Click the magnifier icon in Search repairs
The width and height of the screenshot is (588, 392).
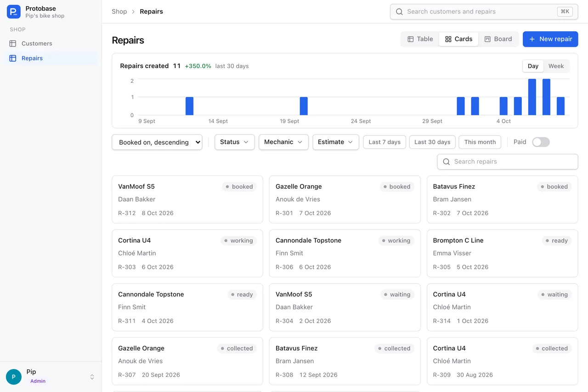point(446,162)
